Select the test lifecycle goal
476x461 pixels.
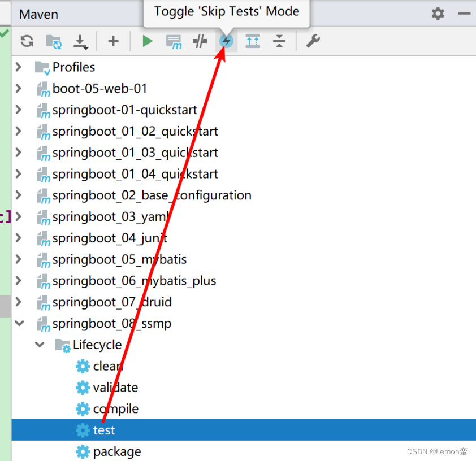point(104,430)
